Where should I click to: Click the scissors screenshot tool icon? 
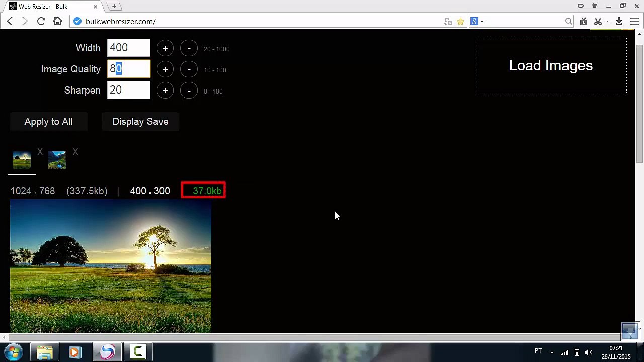598,21
